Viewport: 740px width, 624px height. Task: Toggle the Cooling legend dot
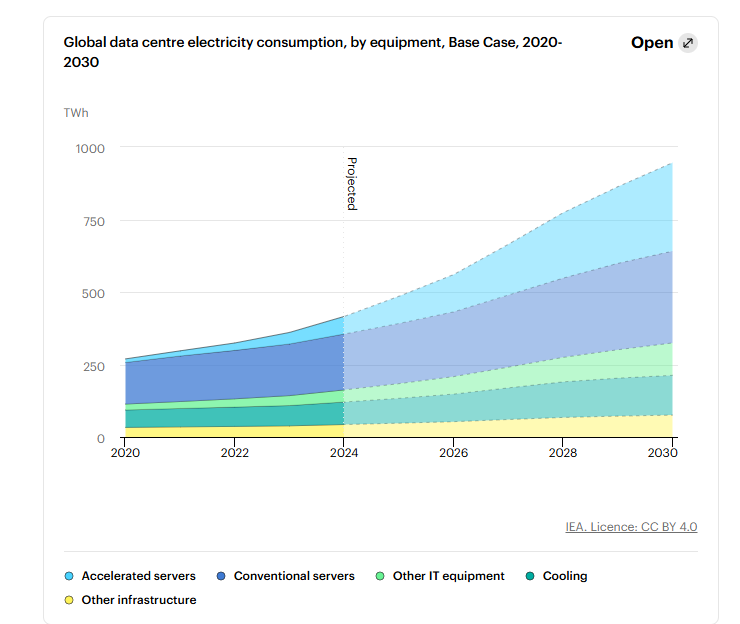530,576
